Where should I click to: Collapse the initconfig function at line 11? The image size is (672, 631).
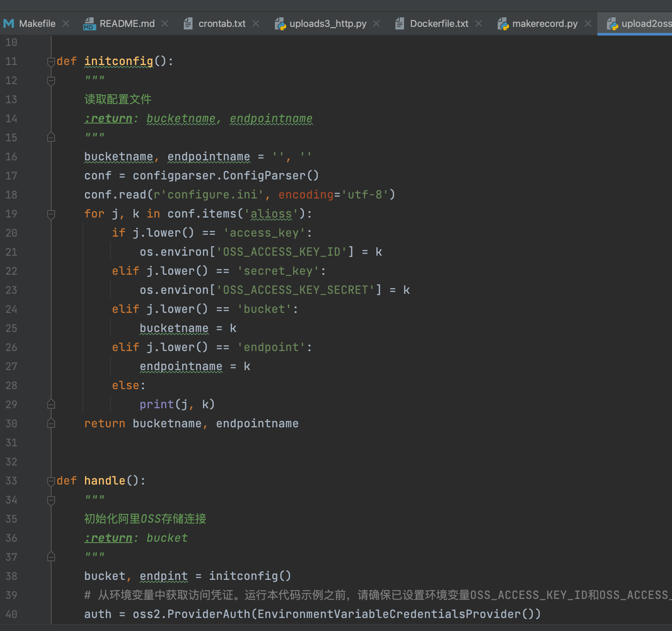pos(51,62)
